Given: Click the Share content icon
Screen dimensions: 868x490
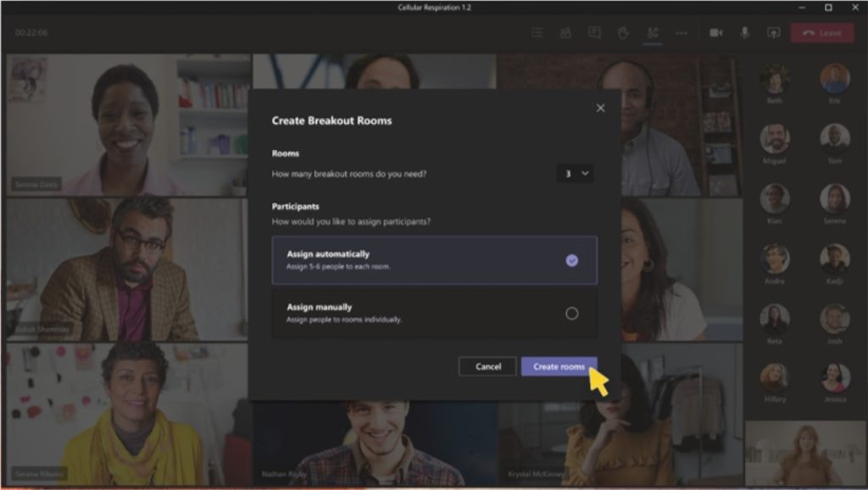Looking at the screenshot, I should [772, 32].
